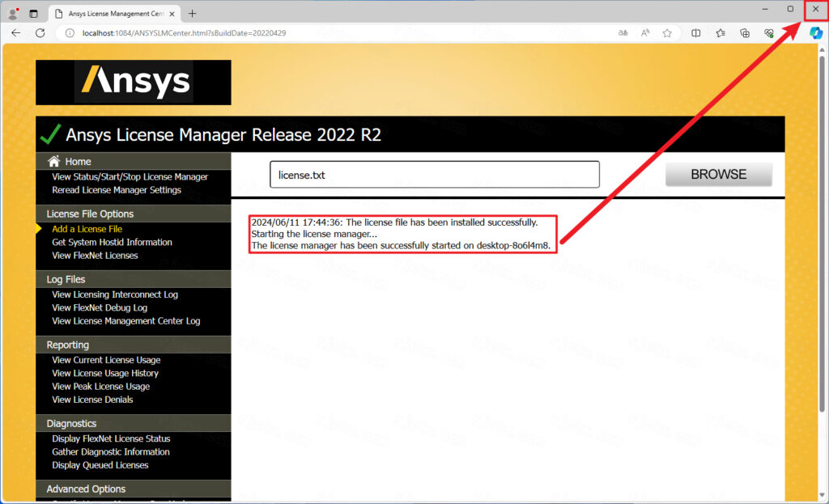Open a new browser tab

193,14
